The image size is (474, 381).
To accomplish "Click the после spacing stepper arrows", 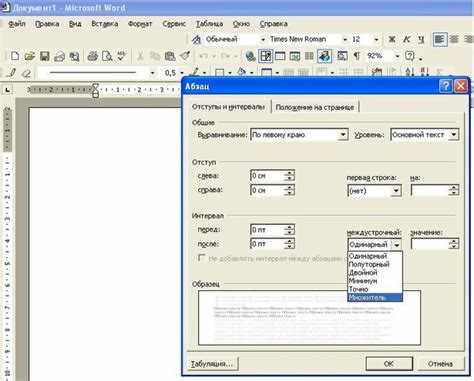I will [x=290, y=244].
